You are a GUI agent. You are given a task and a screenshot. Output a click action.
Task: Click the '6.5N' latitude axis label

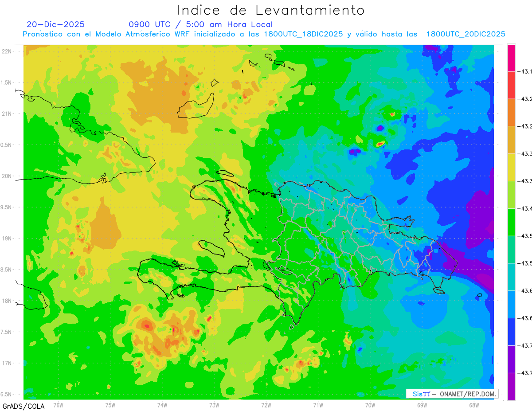pyautogui.click(x=7, y=394)
